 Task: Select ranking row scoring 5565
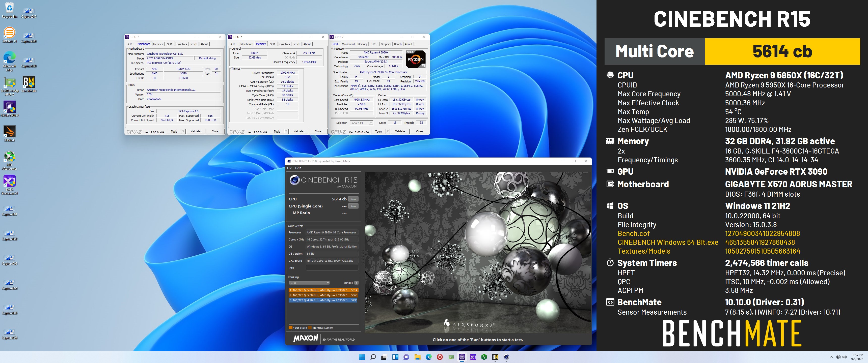[x=323, y=295]
